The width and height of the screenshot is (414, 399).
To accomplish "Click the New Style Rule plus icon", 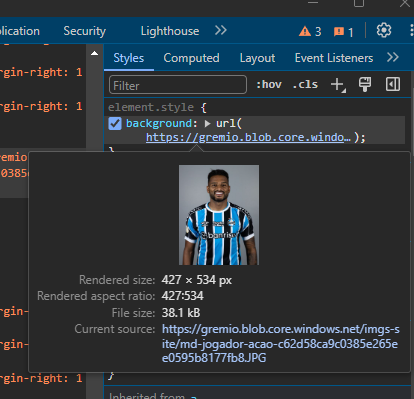I will pyautogui.click(x=338, y=85).
